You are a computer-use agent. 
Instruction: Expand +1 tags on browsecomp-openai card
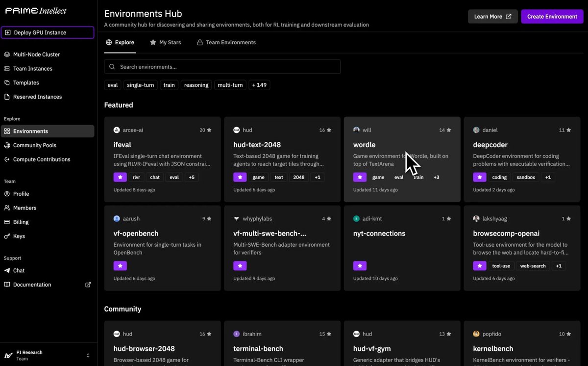click(x=559, y=266)
